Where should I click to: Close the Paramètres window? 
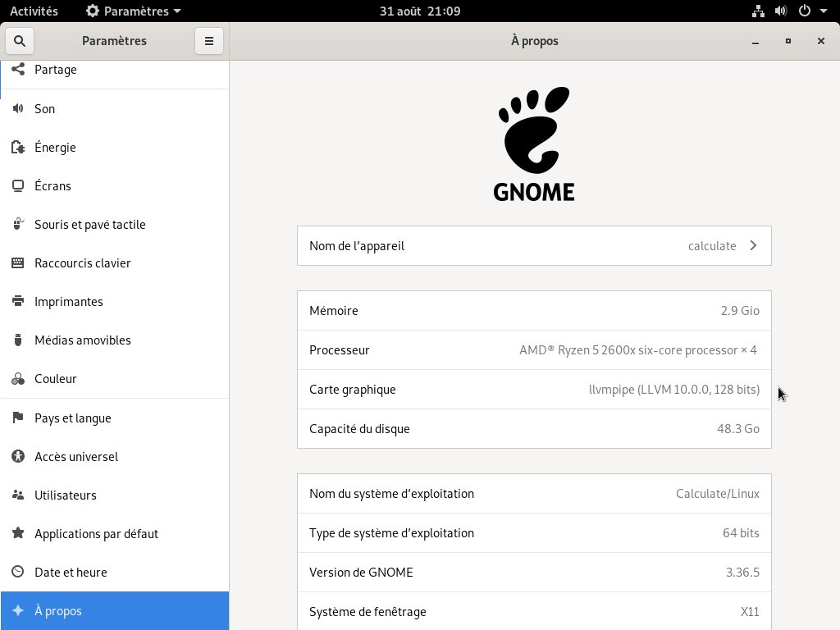point(820,41)
